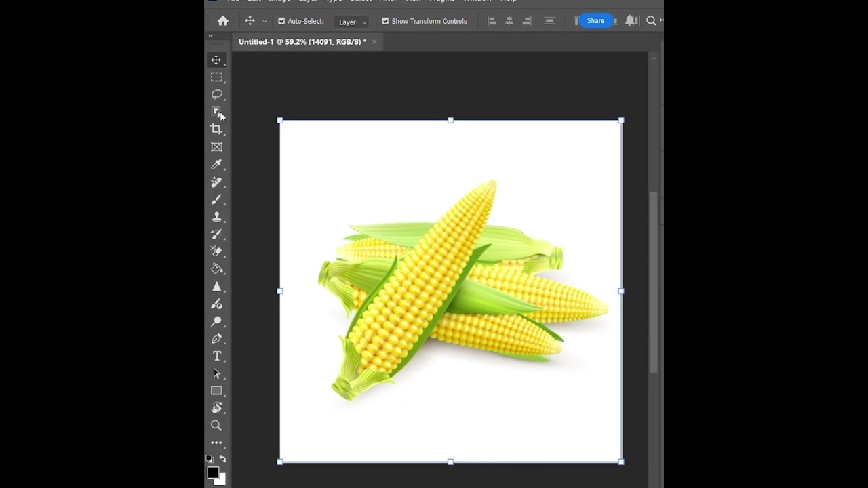Close the Untitled-1 document tab
Image resolution: width=868 pixels, height=488 pixels.
tap(374, 42)
